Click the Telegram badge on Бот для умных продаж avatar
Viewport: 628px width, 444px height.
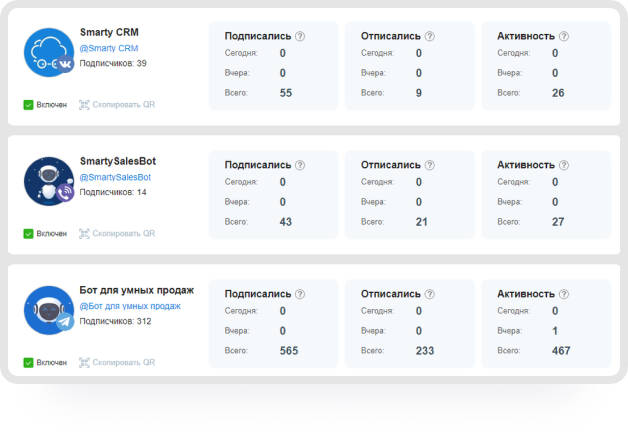(65, 322)
